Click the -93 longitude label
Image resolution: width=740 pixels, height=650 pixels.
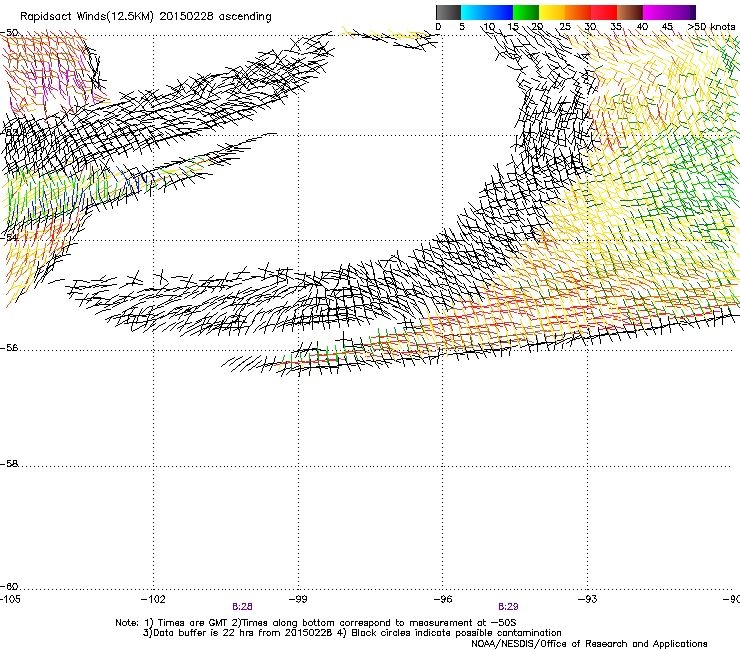click(588, 599)
